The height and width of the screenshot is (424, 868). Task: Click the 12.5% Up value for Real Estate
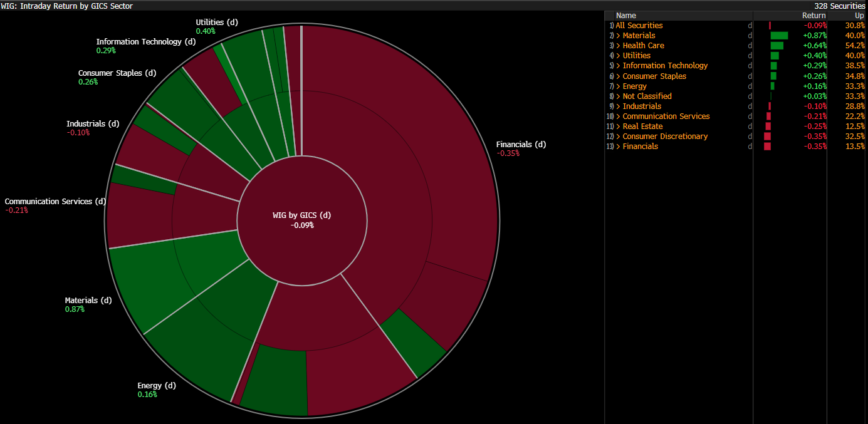tap(855, 127)
